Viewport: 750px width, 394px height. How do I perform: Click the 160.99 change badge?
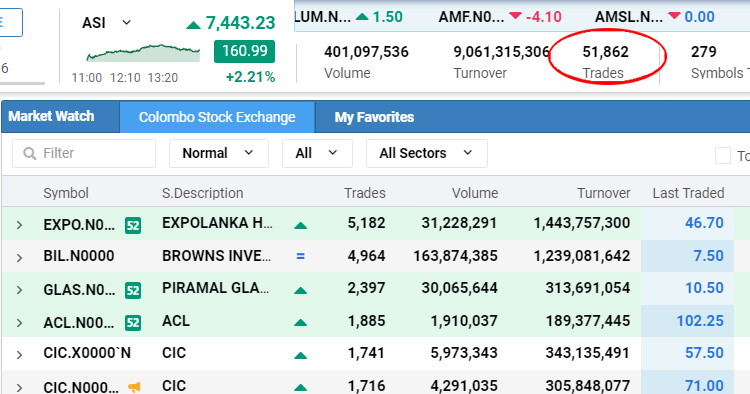coord(244,51)
